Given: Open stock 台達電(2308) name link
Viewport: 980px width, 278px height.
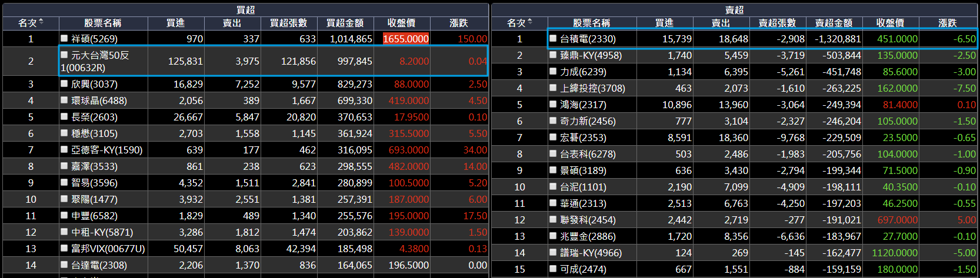Looking at the screenshot, I should coord(99,265).
